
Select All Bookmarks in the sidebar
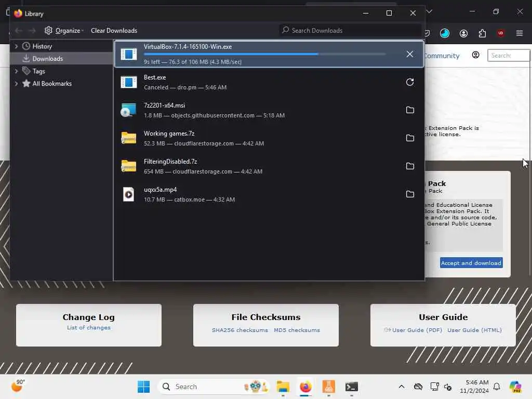(52, 84)
